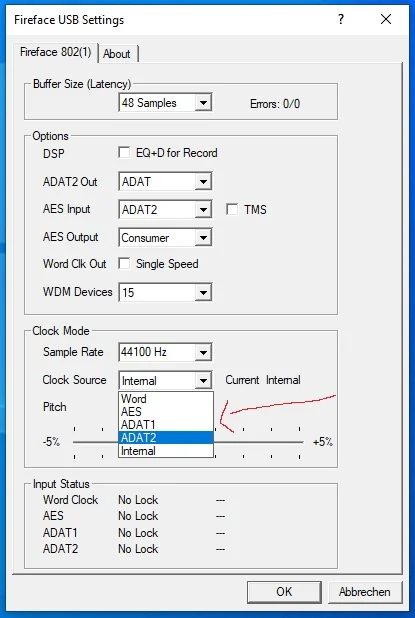Click the Current Internal clock text

263,380
